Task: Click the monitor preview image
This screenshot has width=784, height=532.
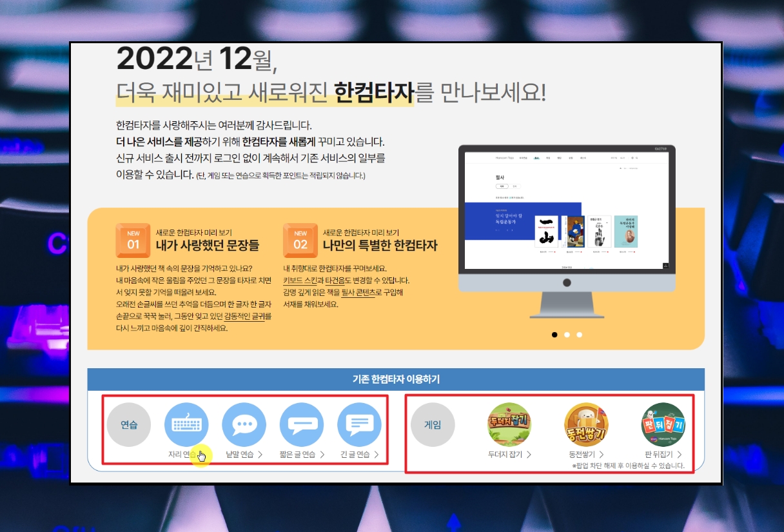Action: click(567, 231)
